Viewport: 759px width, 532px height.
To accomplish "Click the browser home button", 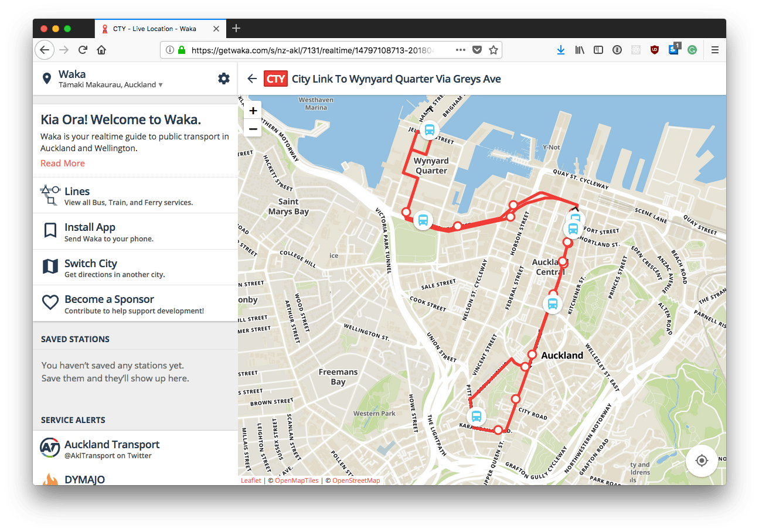I will pos(101,50).
